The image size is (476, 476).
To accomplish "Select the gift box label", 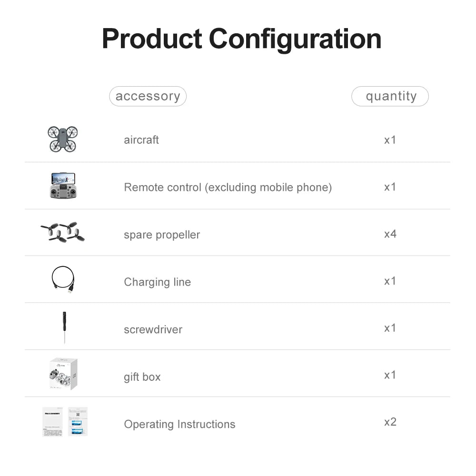I will point(142,377).
